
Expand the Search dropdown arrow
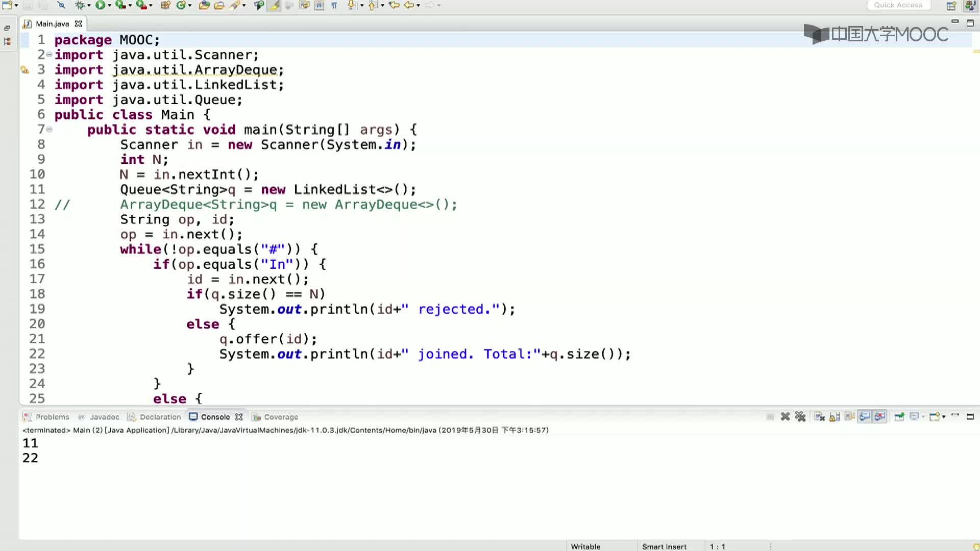point(244,5)
